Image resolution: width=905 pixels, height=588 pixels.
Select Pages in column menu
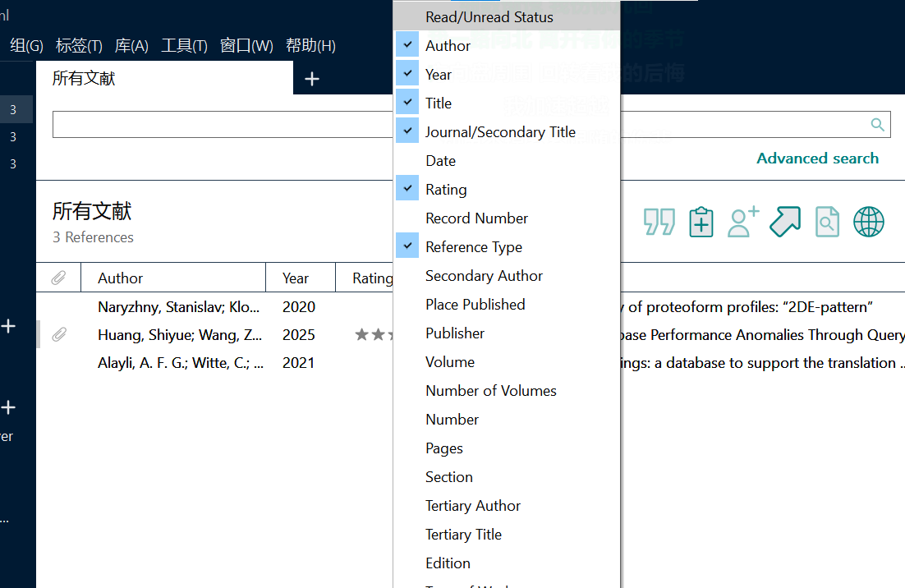click(506, 448)
